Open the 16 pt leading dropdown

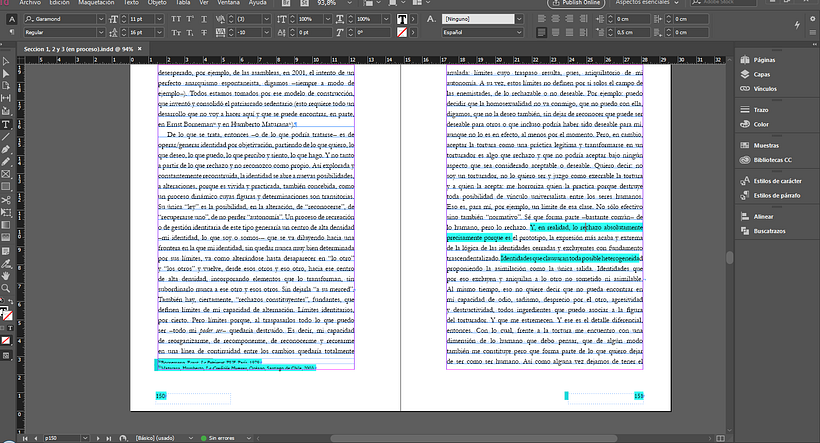160,32
